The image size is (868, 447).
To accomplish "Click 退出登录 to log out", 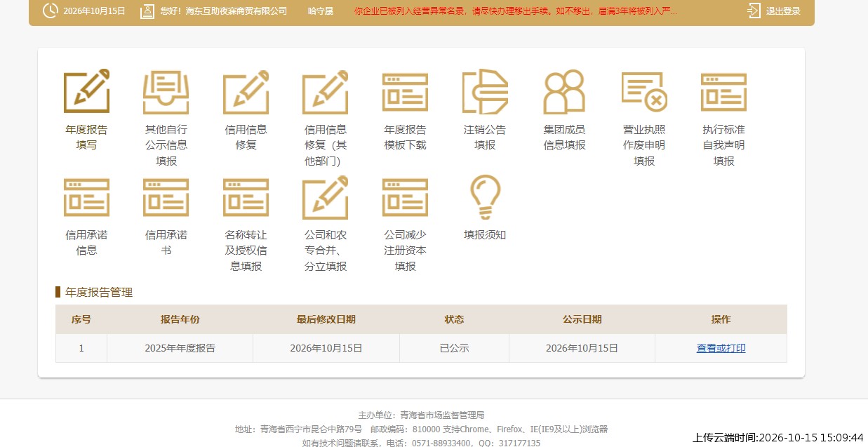I will pyautogui.click(x=783, y=11).
